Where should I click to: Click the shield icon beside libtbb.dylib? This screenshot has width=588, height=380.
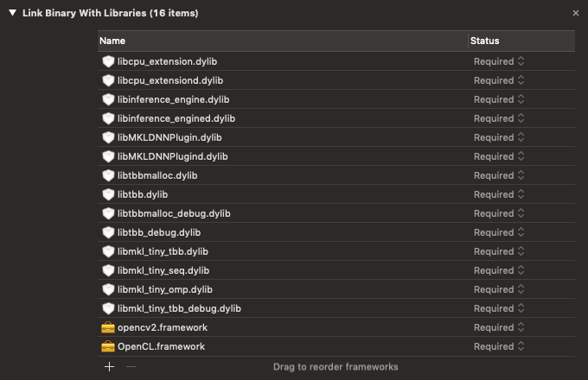point(108,194)
